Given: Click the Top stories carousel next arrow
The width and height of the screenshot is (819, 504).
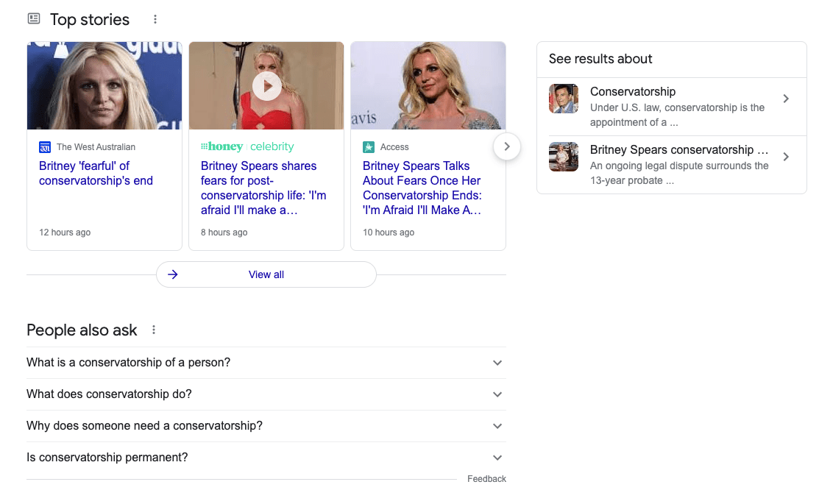Looking at the screenshot, I should click(x=506, y=146).
